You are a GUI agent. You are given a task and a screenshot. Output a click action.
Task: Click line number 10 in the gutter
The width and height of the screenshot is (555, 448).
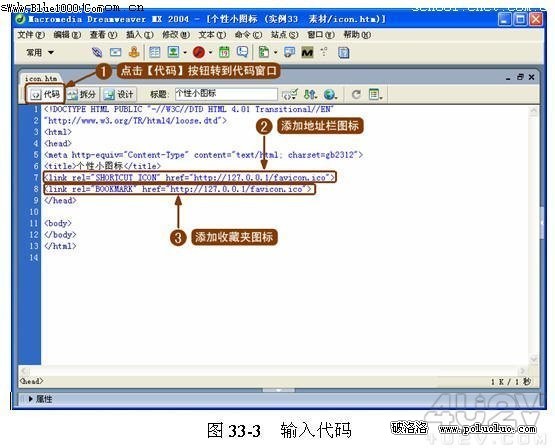click(34, 212)
